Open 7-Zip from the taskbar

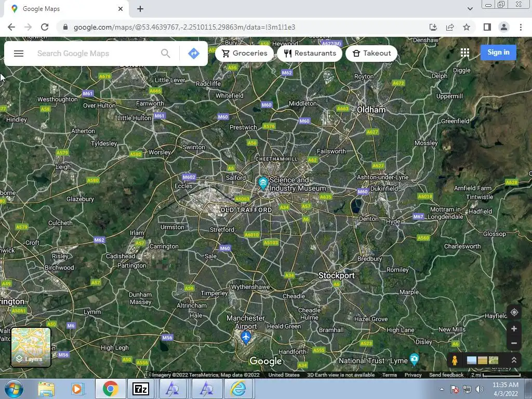tap(140, 389)
